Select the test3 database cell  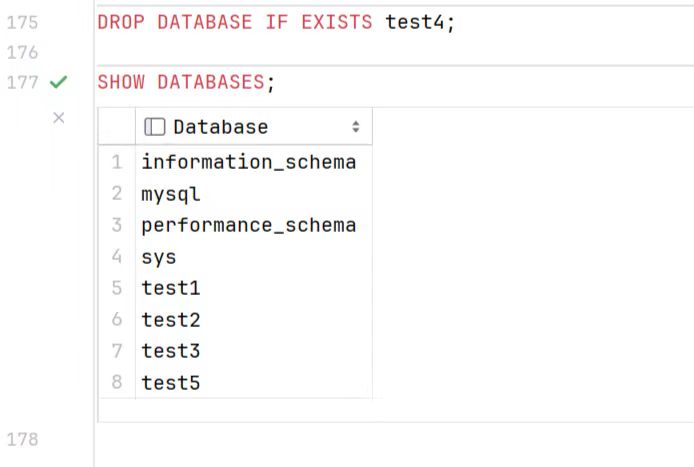coord(254,351)
